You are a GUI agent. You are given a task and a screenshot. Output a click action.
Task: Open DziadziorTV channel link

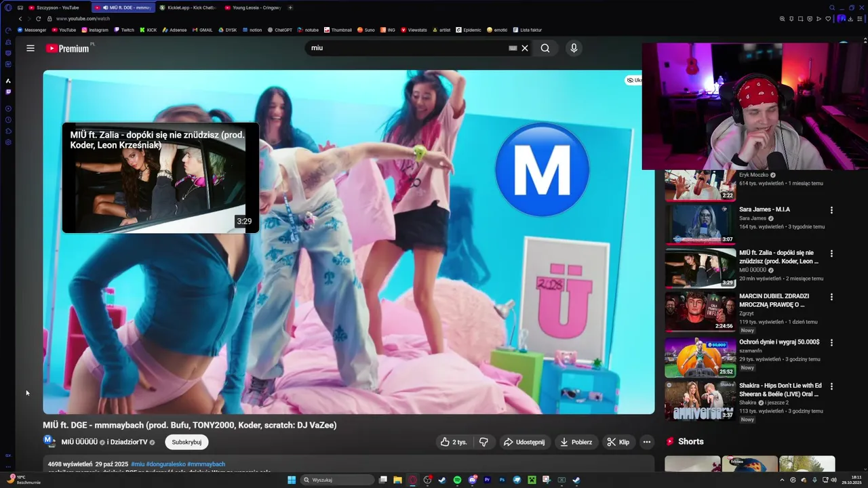pyautogui.click(x=128, y=442)
